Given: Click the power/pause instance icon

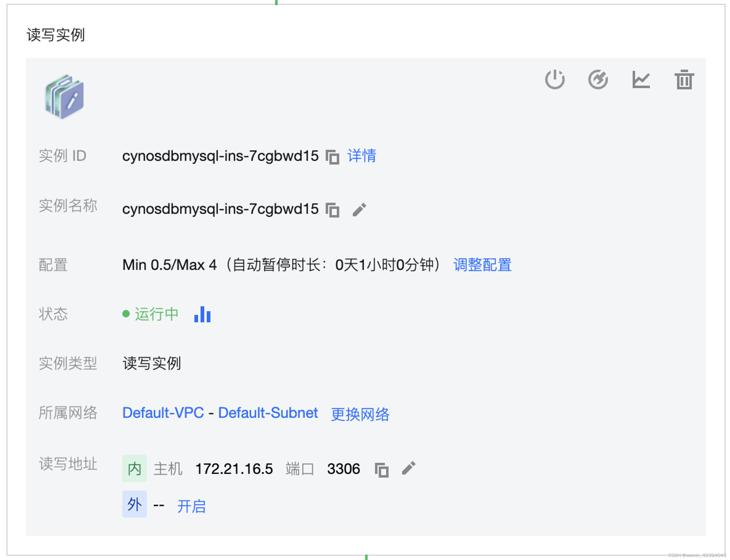Looking at the screenshot, I should [555, 80].
